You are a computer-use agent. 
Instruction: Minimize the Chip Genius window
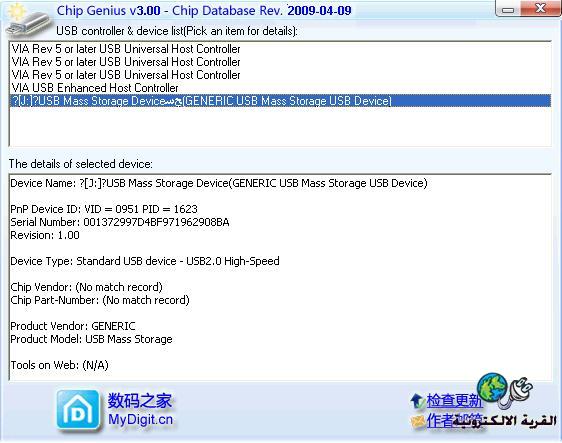[508, 9]
